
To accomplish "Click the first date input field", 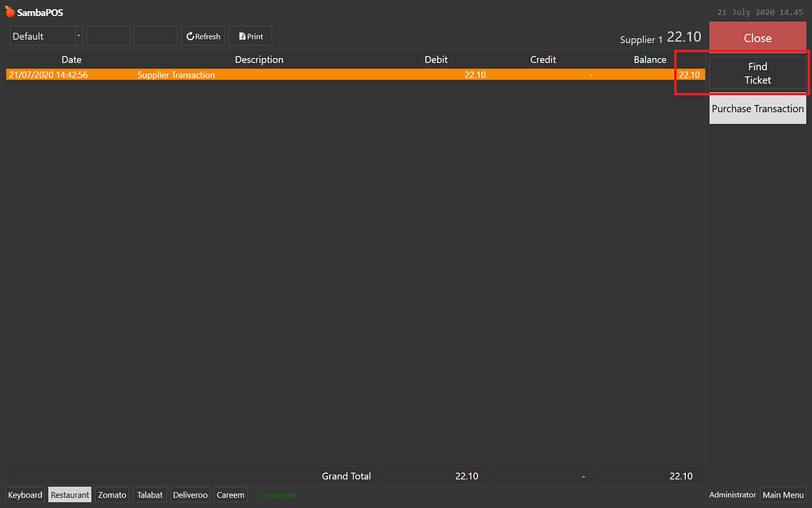I will (108, 37).
